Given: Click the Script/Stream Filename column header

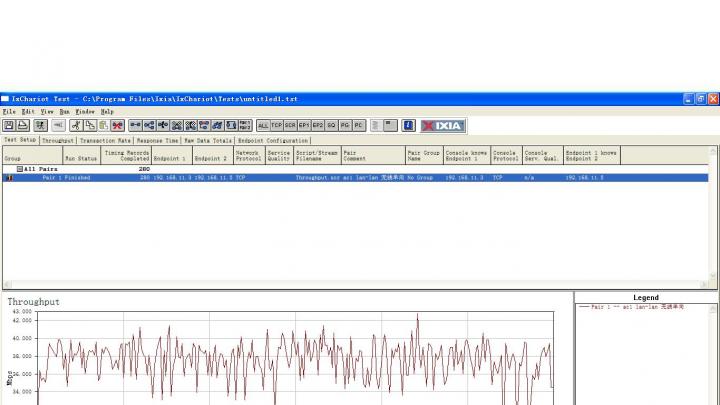Looking at the screenshot, I should coord(317,155).
